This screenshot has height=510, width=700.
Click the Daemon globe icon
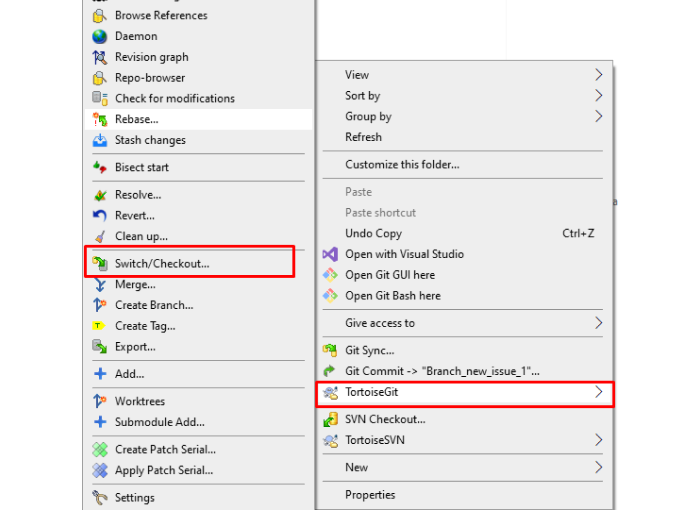(100, 36)
